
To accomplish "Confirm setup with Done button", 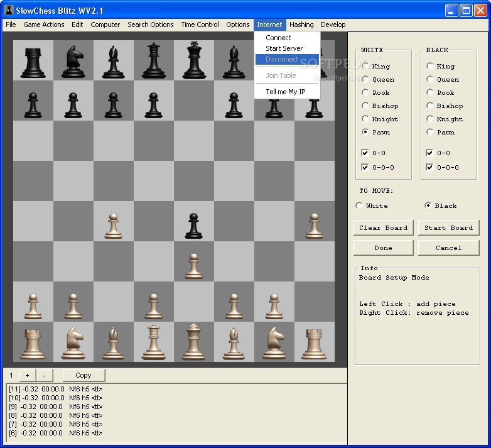I will (383, 248).
